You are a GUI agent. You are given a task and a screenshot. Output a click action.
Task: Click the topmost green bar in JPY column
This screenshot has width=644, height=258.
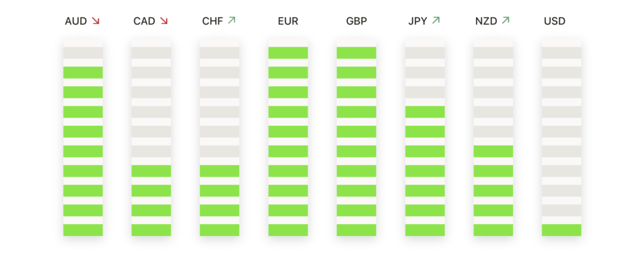pyautogui.click(x=425, y=112)
